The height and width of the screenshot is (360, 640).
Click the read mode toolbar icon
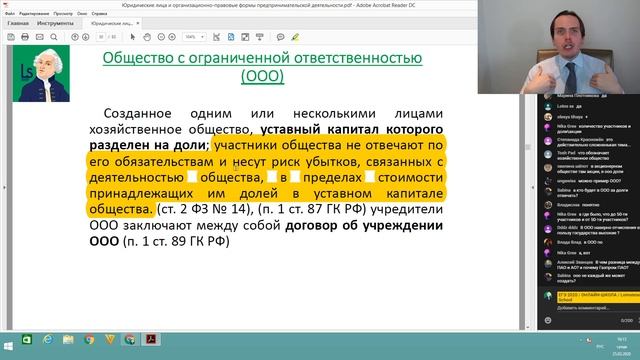(x=260, y=37)
